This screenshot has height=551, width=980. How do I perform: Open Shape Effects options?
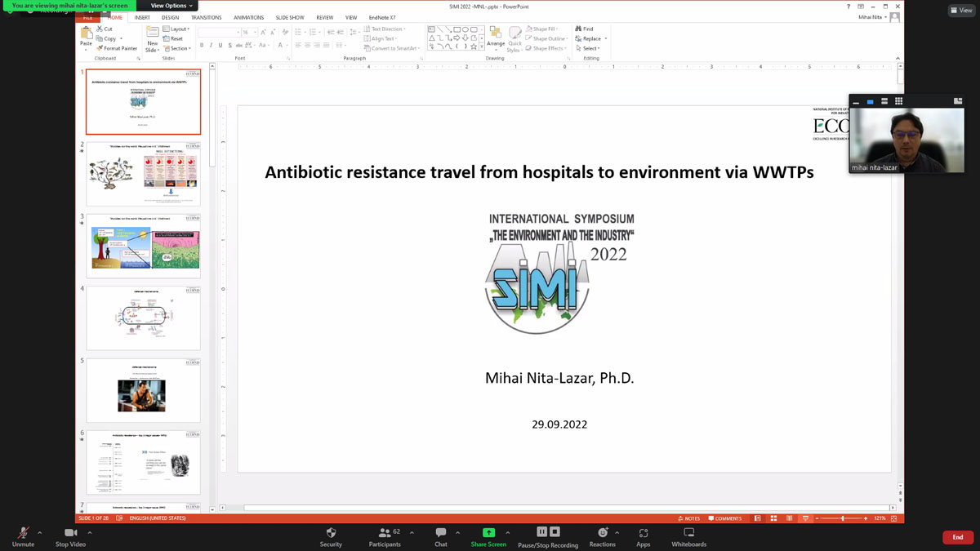546,48
